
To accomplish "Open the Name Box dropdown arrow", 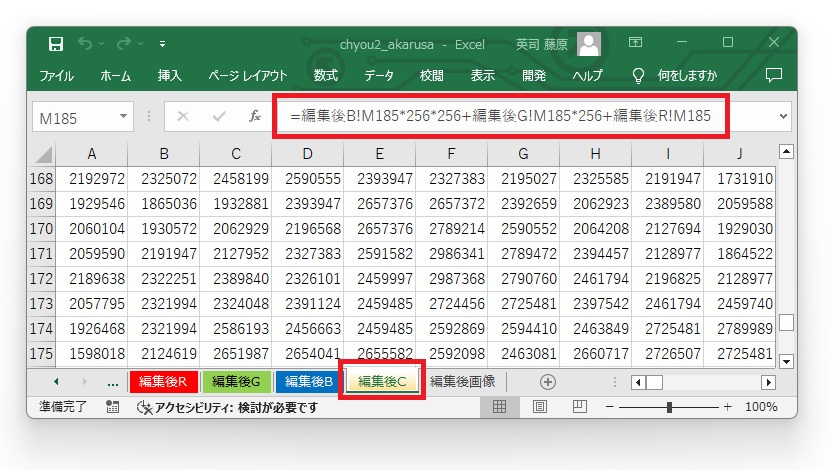I will coord(123,116).
